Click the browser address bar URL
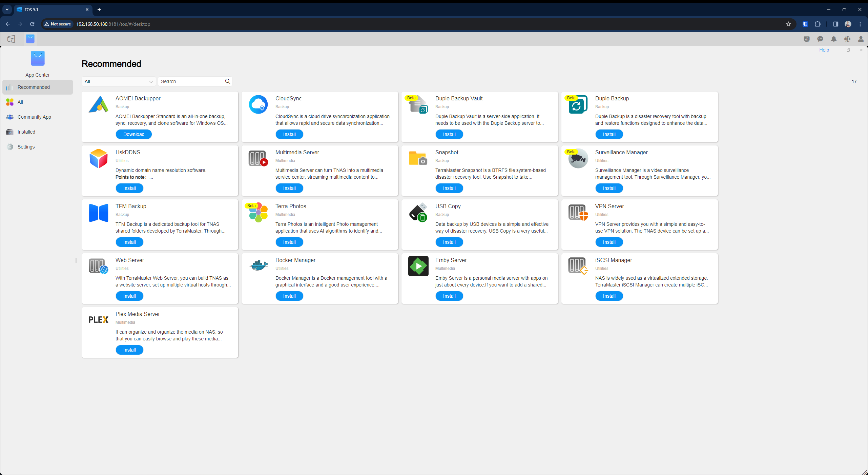This screenshot has height=475, width=868. [113, 24]
